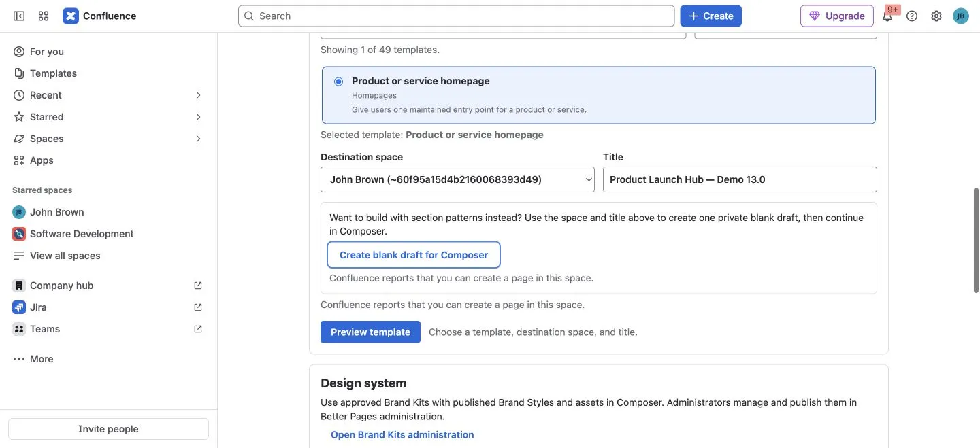Screen dimensions: 980x448
Task: Click the Company hub icon
Action: coord(19,286)
